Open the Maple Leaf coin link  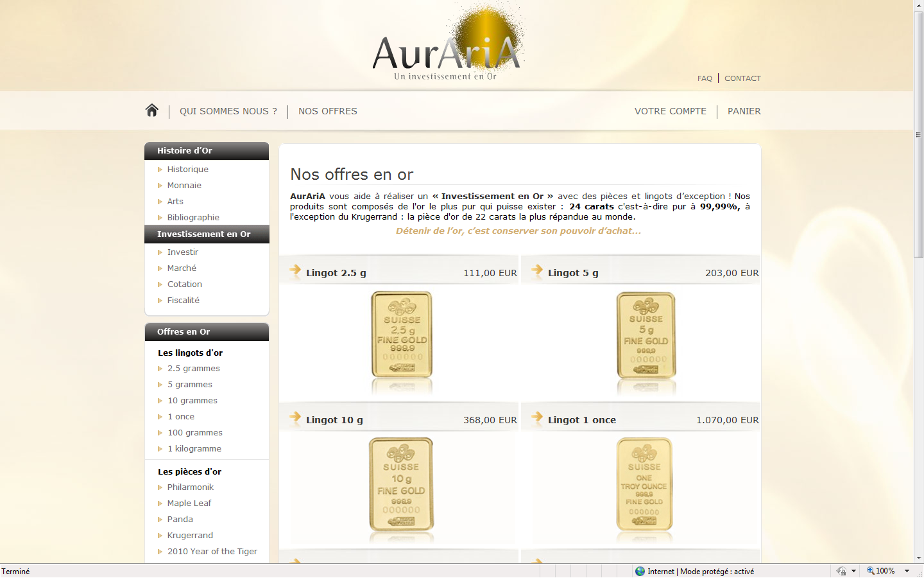pos(189,504)
